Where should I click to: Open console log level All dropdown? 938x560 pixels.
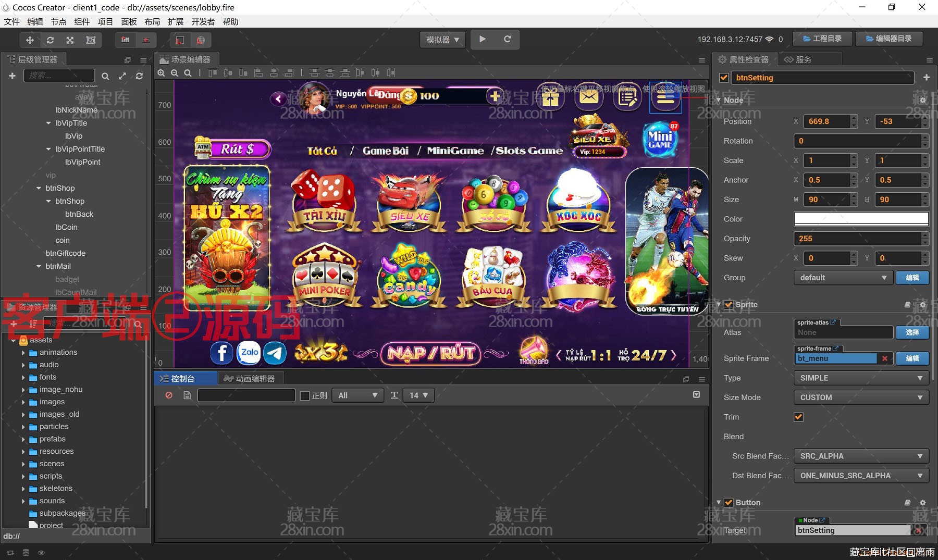(358, 395)
